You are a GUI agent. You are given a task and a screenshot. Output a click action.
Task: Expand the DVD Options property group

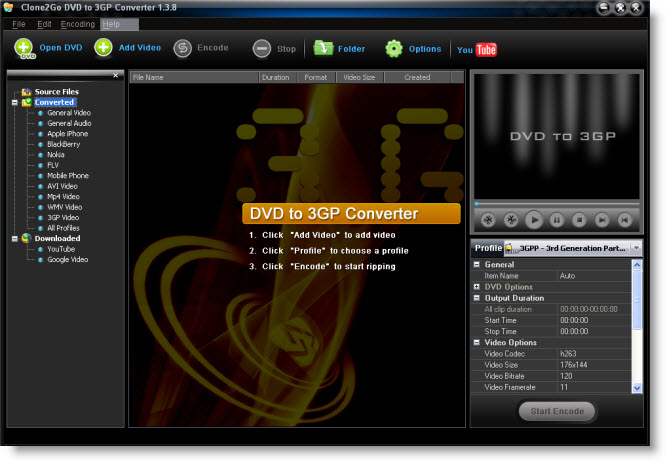[477, 287]
